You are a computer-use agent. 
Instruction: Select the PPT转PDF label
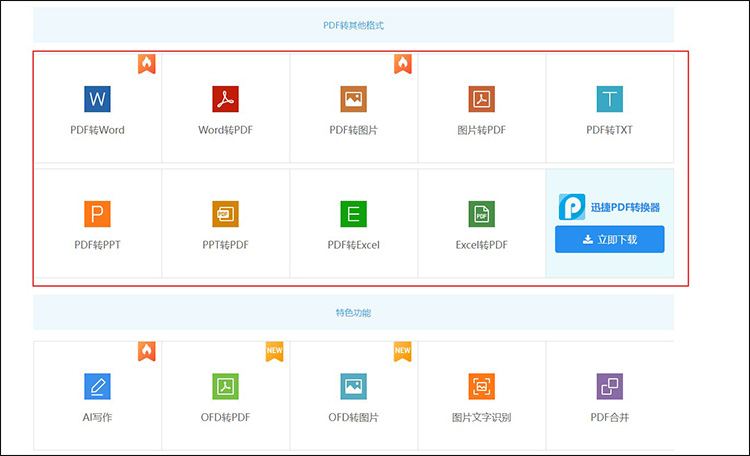click(x=225, y=245)
